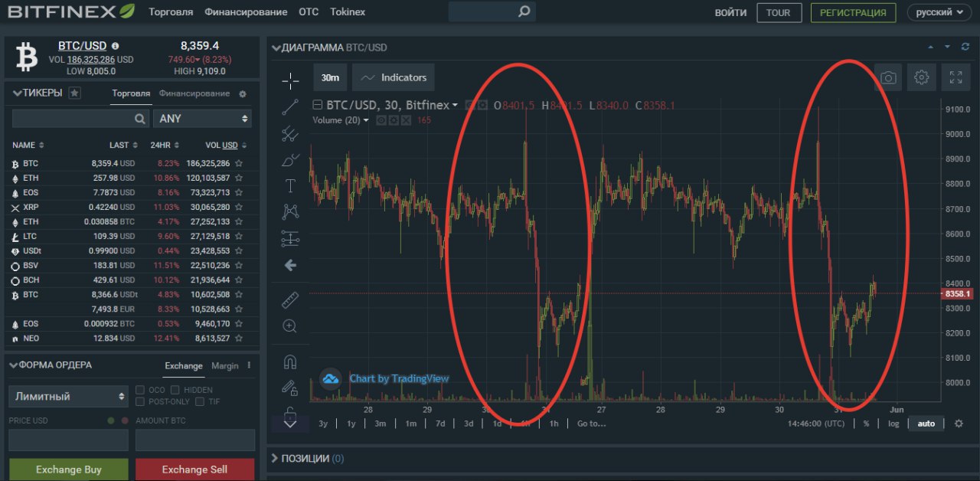Switch tickers to Финансирование tab
This screenshot has width=980, height=481.
(194, 93)
